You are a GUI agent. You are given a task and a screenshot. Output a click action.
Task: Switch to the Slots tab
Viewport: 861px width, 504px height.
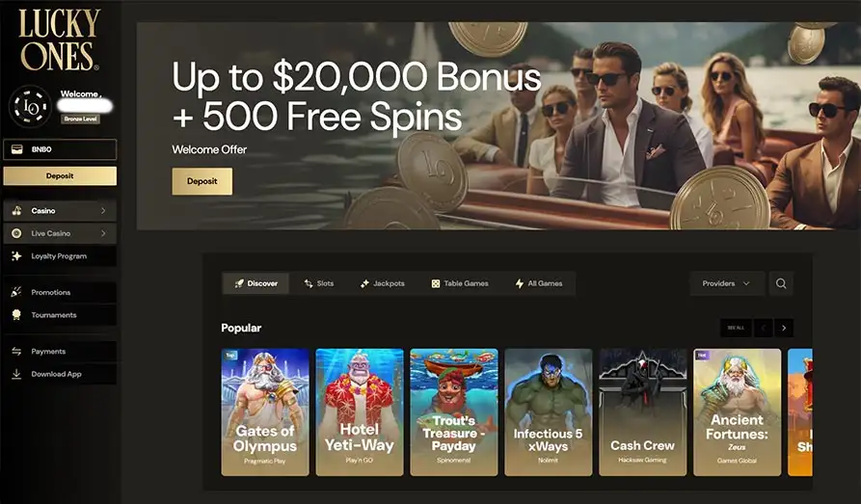pyautogui.click(x=319, y=284)
